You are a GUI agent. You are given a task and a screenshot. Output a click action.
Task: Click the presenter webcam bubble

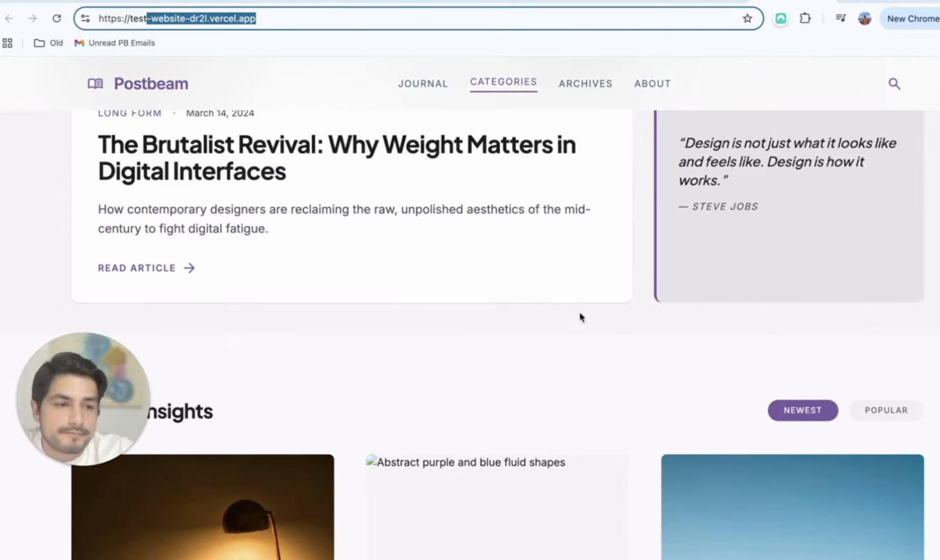(x=83, y=399)
